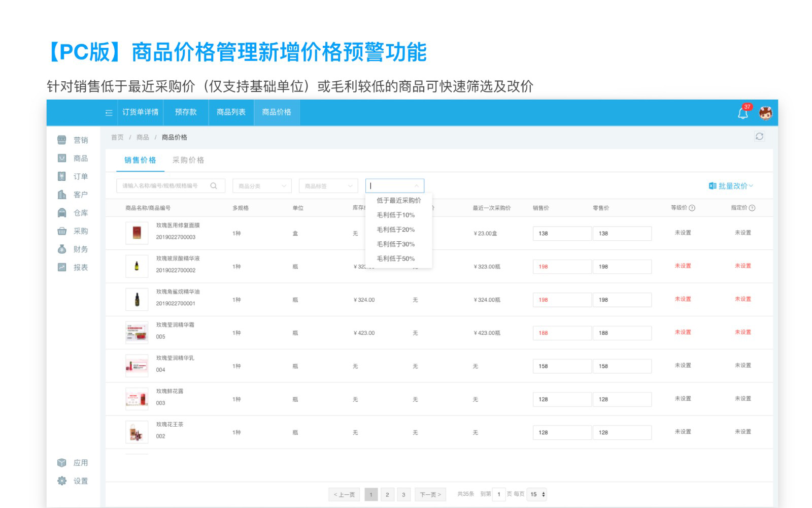Switch to the 采购价格 tab

188,160
